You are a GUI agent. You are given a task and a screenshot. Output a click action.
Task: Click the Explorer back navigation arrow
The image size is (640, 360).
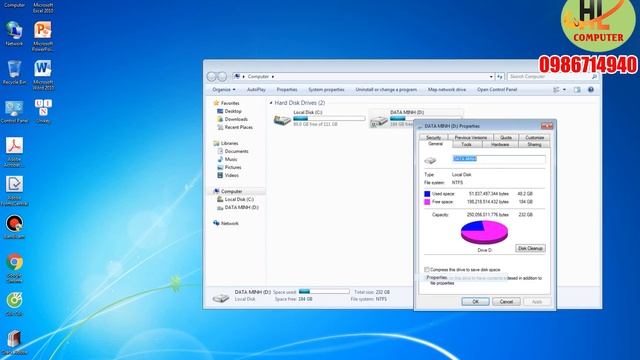tap(211, 76)
